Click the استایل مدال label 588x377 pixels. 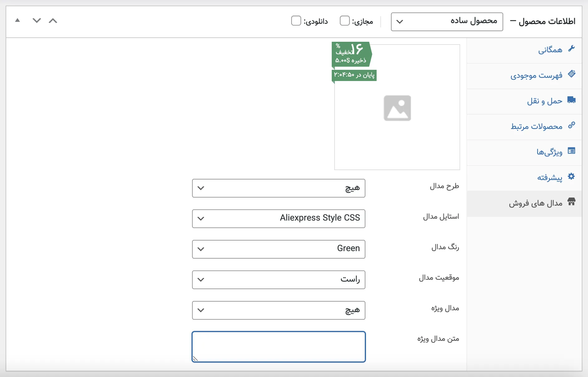tap(441, 217)
